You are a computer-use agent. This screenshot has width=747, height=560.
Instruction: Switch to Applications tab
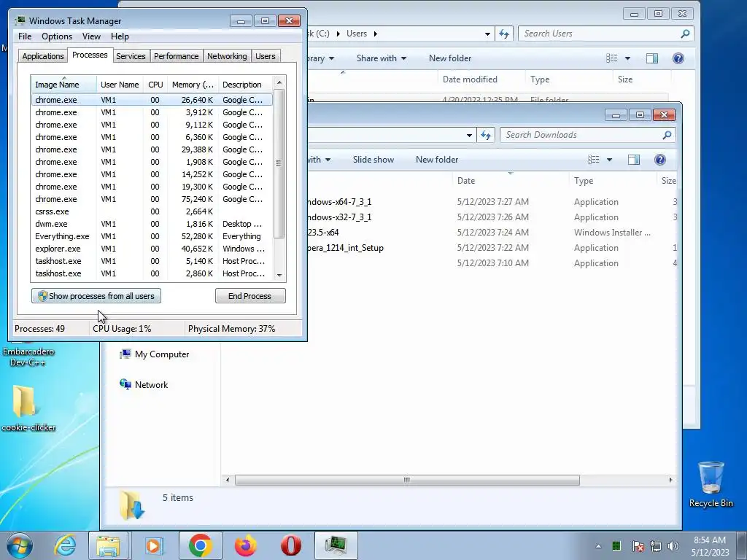pyautogui.click(x=43, y=56)
